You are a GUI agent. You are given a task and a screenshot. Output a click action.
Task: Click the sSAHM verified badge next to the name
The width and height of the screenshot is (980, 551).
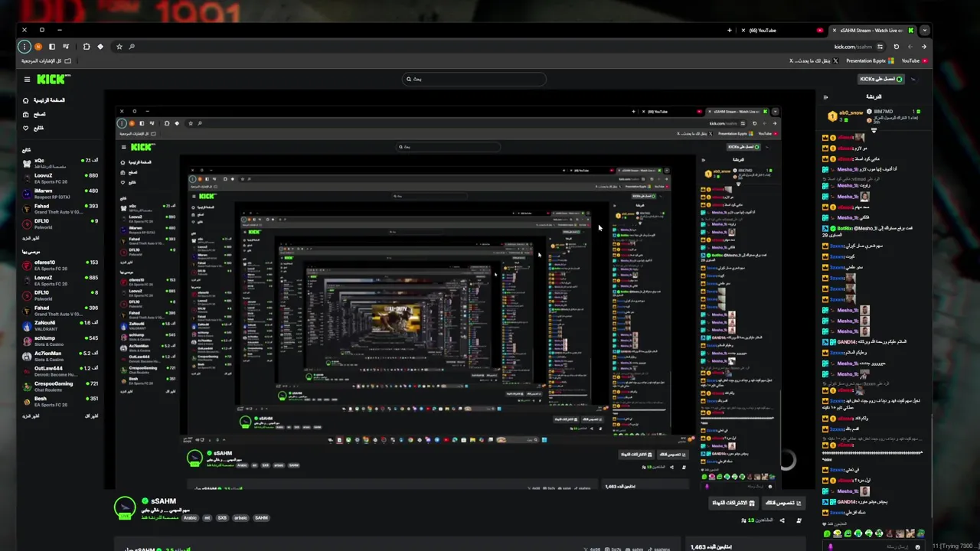(145, 501)
